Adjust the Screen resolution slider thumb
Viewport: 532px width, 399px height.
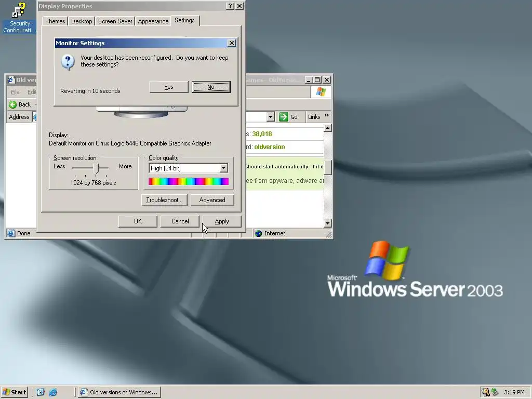[96, 168]
